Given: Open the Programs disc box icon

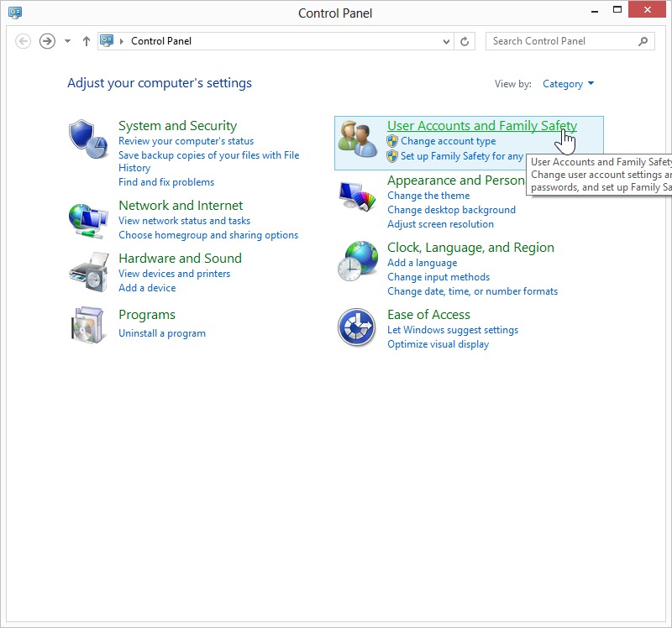Looking at the screenshot, I should pyautogui.click(x=88, y=325).
